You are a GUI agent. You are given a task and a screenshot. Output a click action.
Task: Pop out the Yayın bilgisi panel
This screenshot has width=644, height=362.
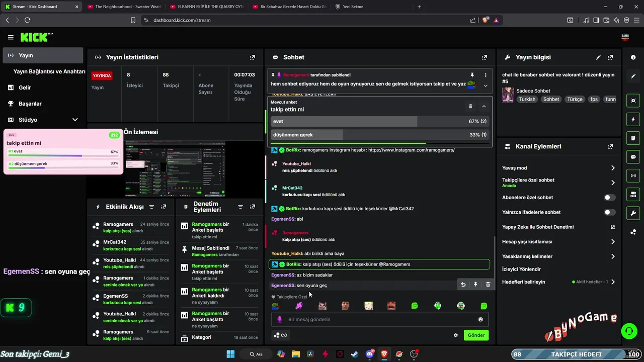(610, 57)
